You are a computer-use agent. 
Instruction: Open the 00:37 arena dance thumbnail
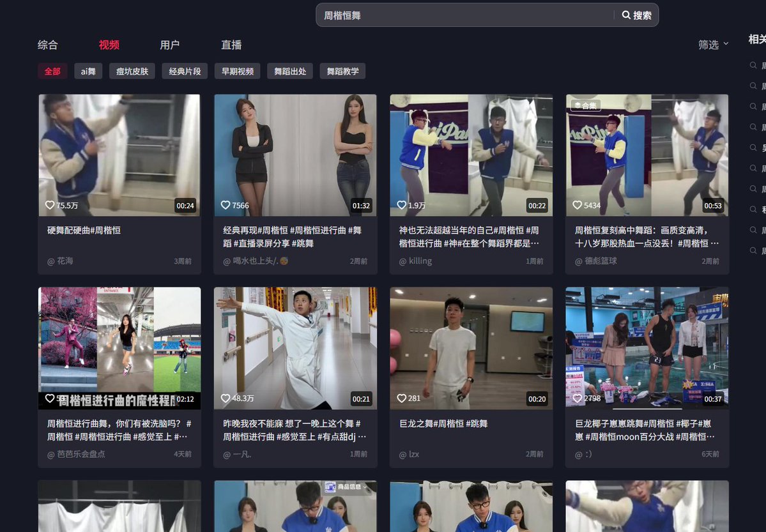647,348
